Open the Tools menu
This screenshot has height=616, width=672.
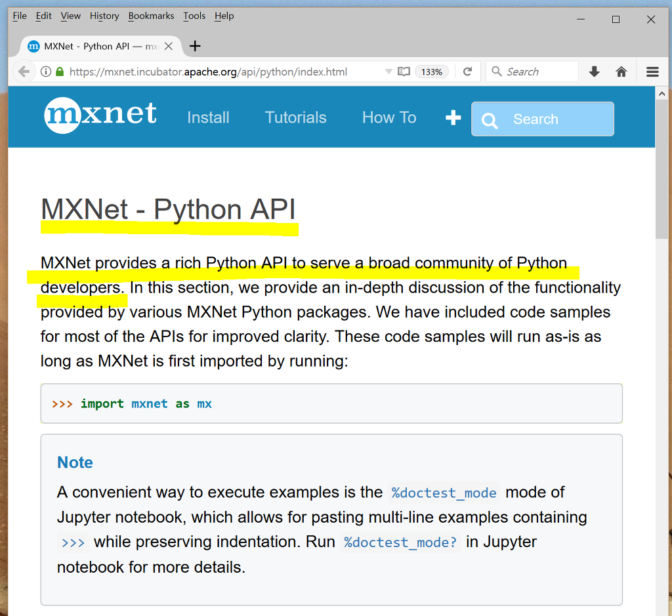[194, 16]
